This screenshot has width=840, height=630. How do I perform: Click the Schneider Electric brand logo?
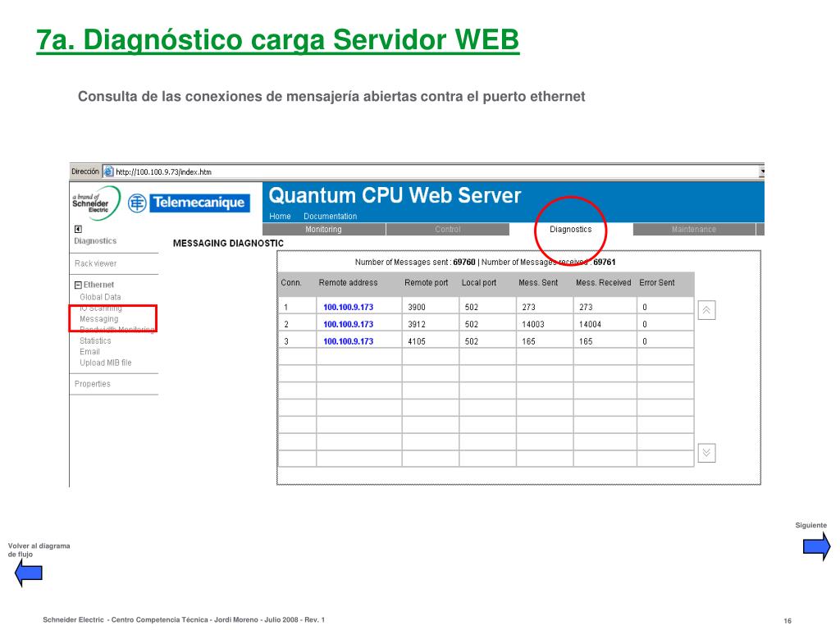click(96, 203)
